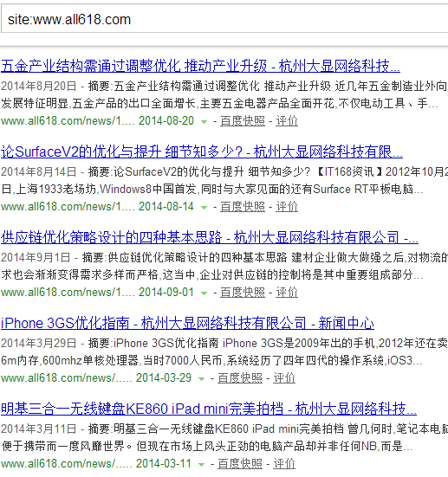448x477 pixels.
Task: Open 百度快照 for the 2014-09-01 result
Action: coord(243,293)
